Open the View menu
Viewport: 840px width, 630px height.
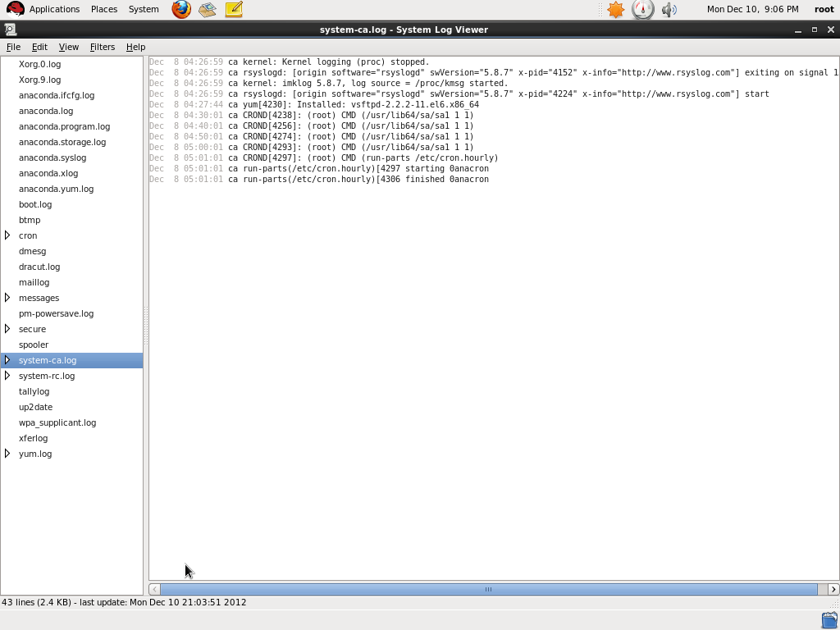[69, 47]
